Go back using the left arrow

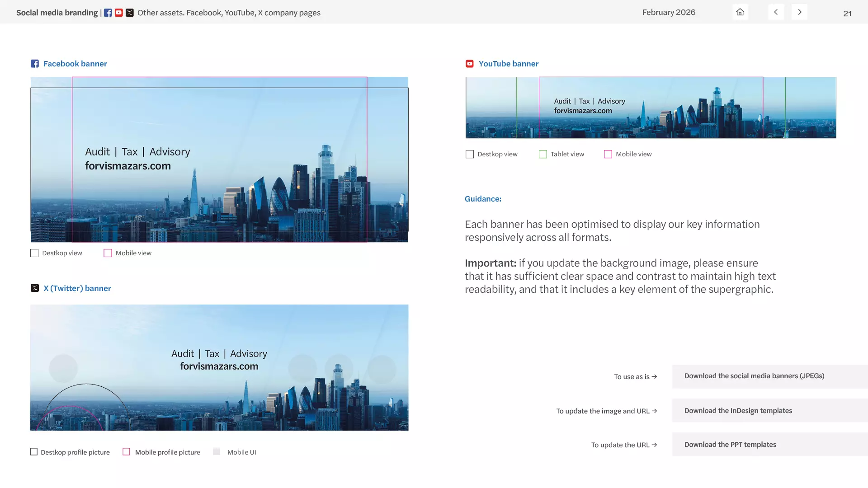pyautogui.click(x=776, y=12)
